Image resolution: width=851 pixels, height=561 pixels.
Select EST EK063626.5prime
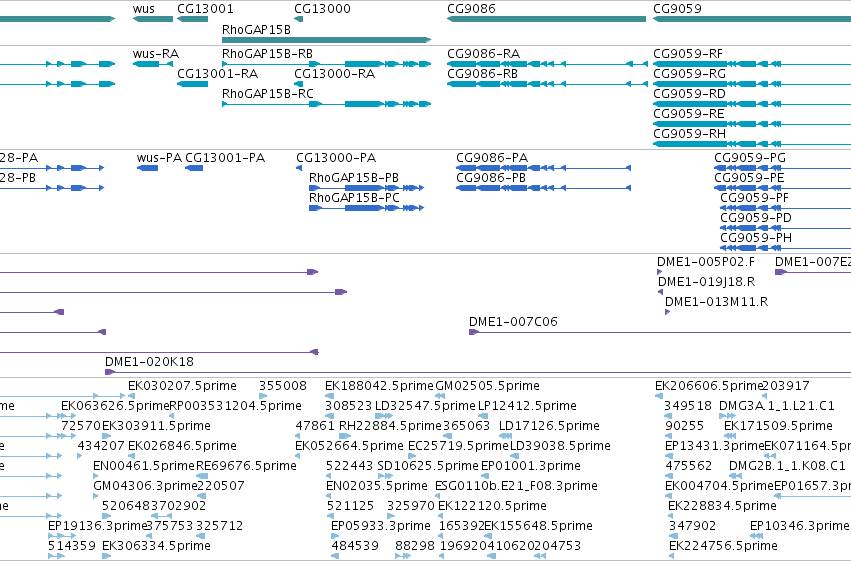pos(115,406)
